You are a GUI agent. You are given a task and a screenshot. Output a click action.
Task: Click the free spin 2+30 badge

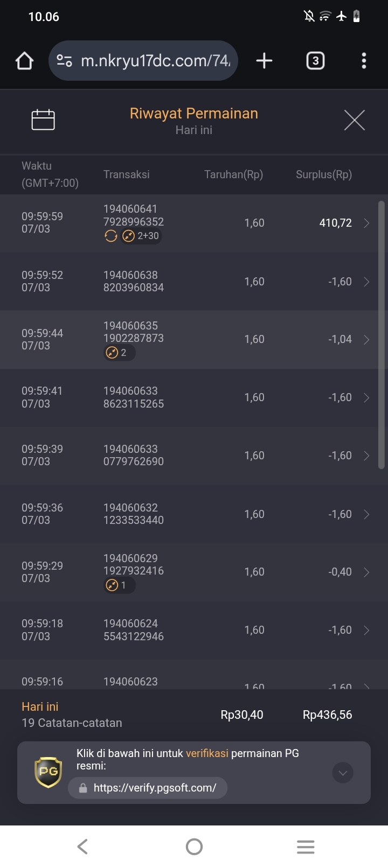coord(141,236)
